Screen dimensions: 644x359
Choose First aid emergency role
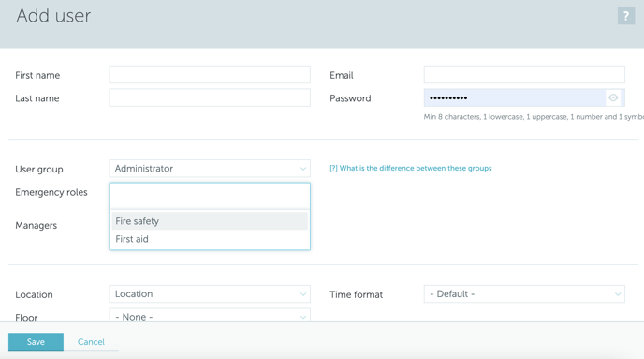coord(210,239)
